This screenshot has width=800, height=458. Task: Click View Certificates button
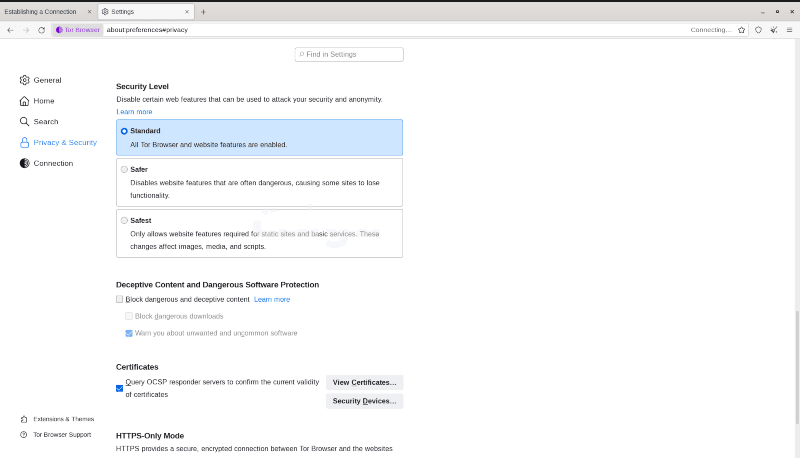(x=364, y=383)
